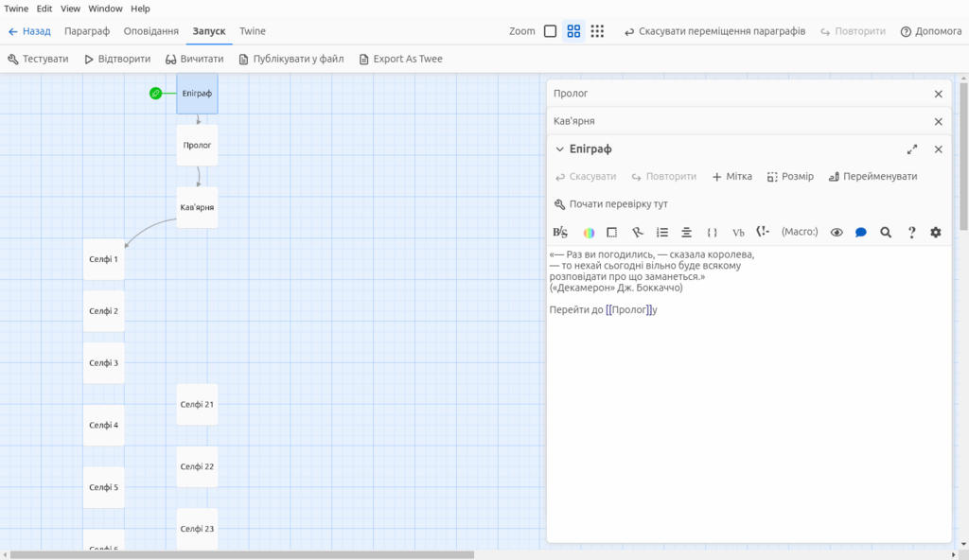This screenshot has width=969, height=560.
Task: Click the curly braces hook icon
Action: coord(712,233)
